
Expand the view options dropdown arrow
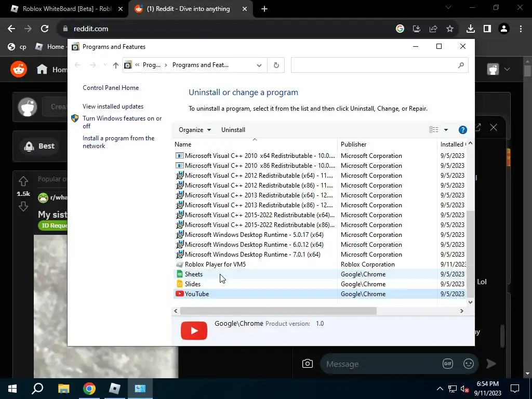point(446,129)
